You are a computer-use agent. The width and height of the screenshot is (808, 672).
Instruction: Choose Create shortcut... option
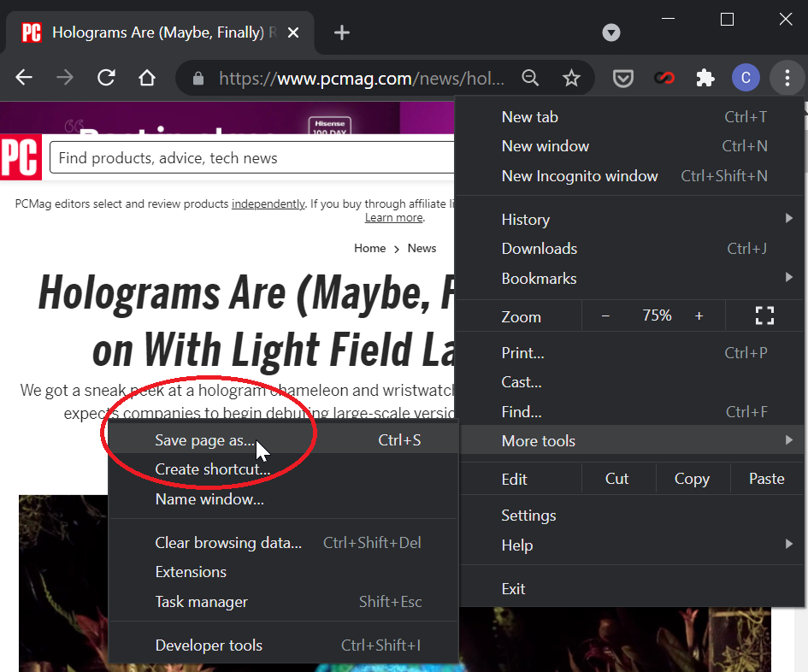[284, 469]
